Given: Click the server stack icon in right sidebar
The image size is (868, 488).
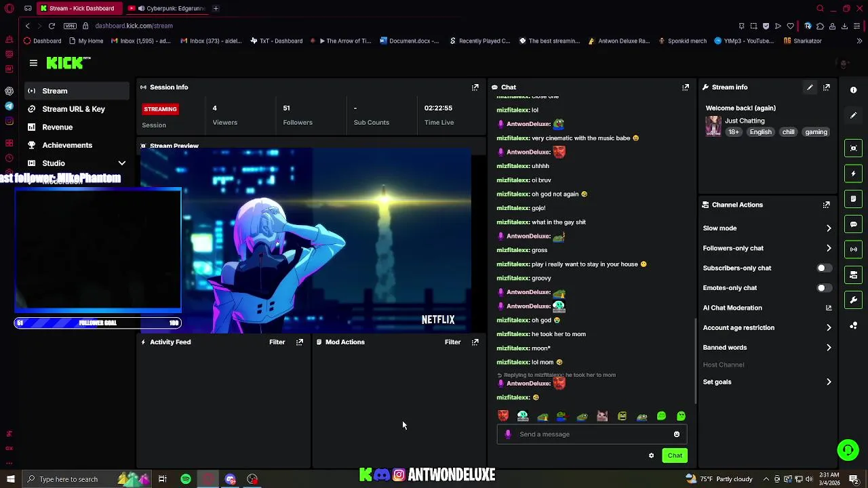Looking at the screenshot, I should coord(854,275).
